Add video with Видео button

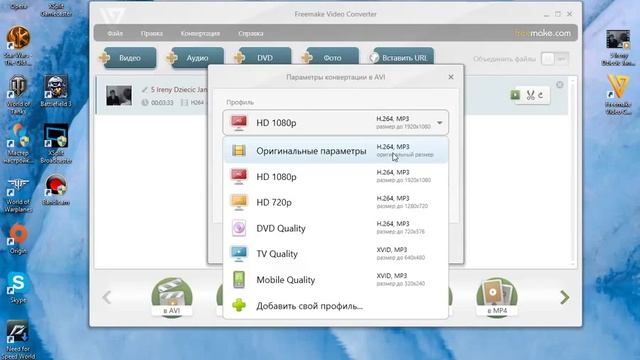[128, 58]
